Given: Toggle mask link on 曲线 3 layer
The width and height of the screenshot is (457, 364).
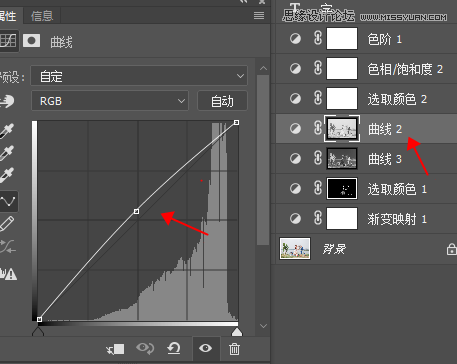Looking at the screenshot, I should 318,158.
